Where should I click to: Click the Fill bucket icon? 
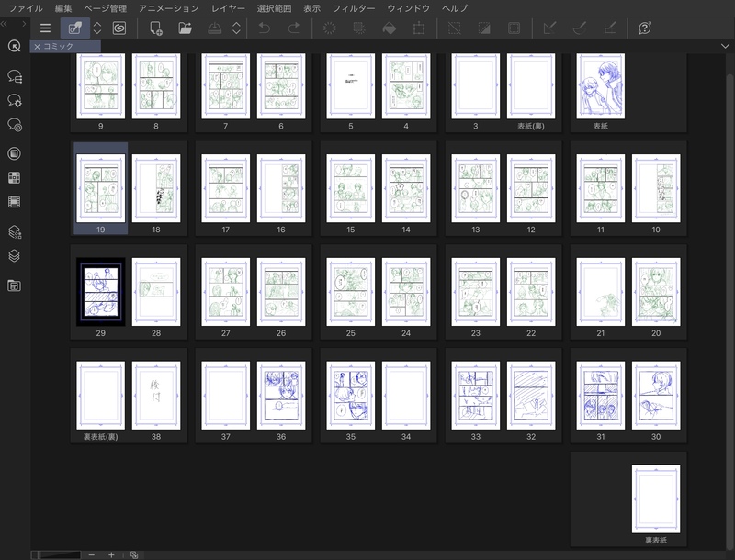coord(389,28)
